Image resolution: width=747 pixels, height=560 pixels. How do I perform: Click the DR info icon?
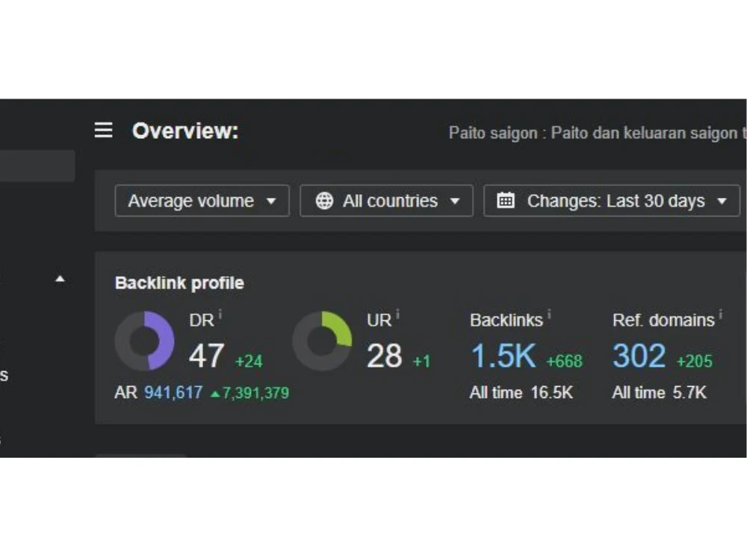(x=220, y=315)
